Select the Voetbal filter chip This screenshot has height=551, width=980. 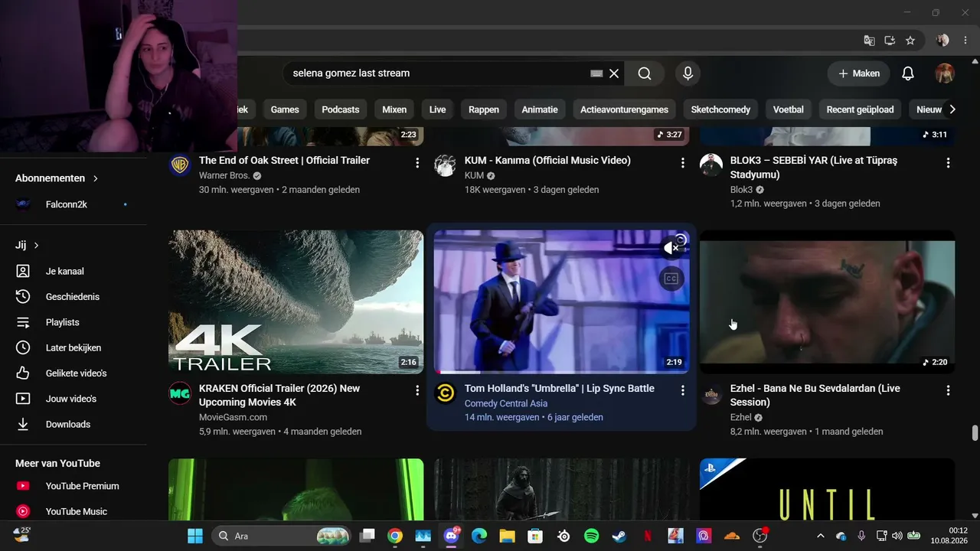(x=789, y=109)
